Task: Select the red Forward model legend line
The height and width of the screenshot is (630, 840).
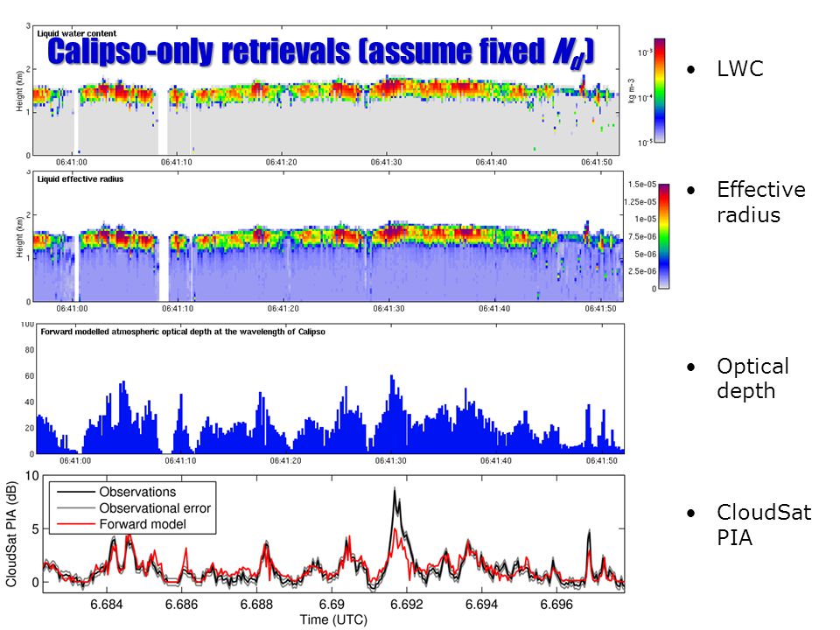Action: 75,524
